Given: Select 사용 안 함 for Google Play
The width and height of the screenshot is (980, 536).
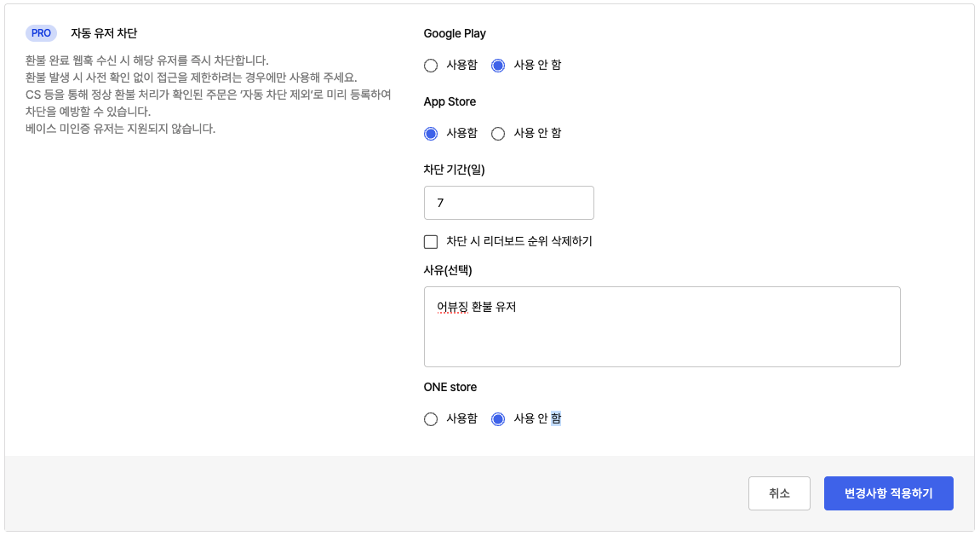Looking at the screenshot, I should click(x=497, y=65).
